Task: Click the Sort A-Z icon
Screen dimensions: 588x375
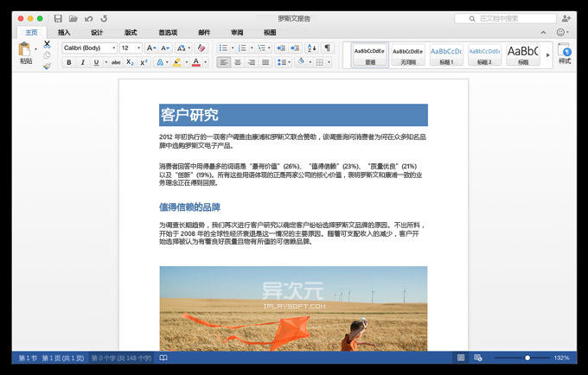Action: [311, 48]
